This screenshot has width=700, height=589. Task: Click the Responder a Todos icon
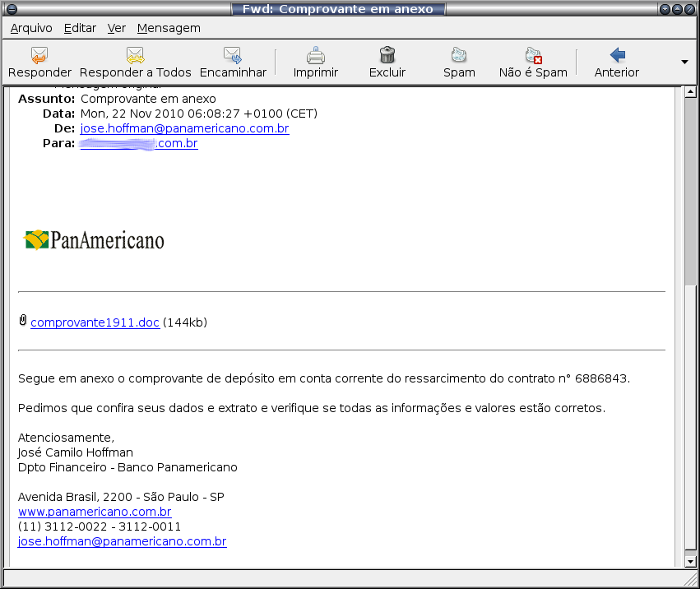click(135, 55)
